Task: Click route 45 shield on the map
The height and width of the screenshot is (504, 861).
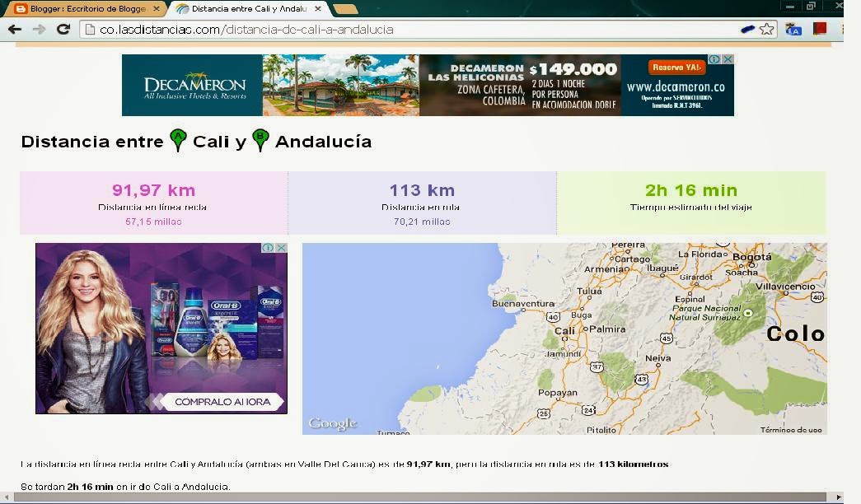Action: 666,338
